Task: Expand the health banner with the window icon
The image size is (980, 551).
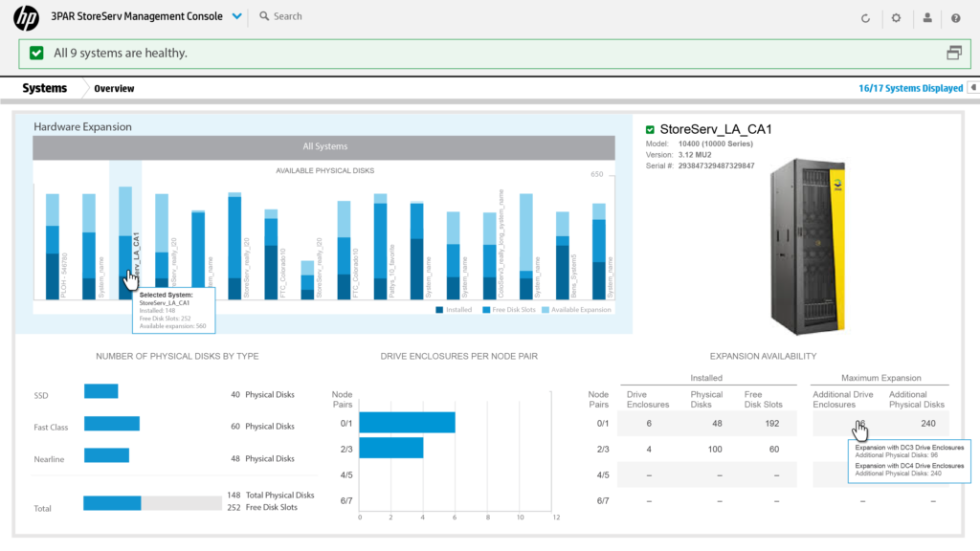Action: 954,54
